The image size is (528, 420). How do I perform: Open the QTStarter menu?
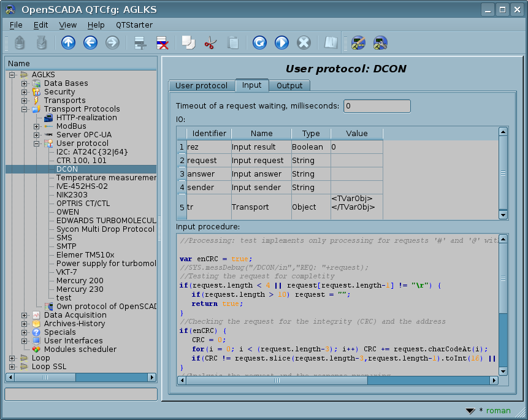pyautogui.click(x=133, y=25)
